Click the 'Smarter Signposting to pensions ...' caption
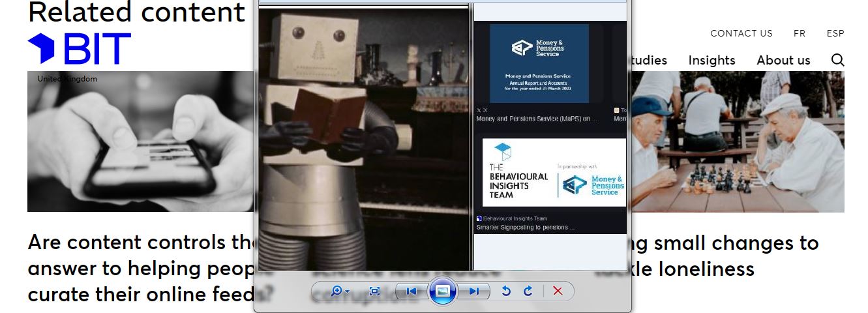 pyautogui.click(x=526, y=228)
